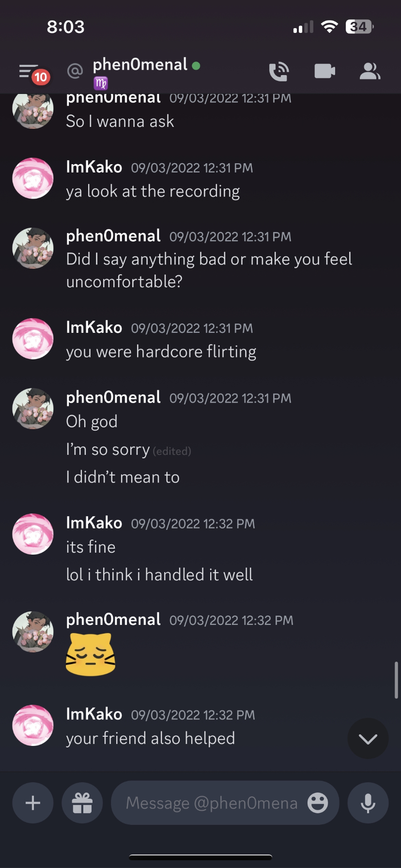The width and height of the screenshot is (401, 868).
Task: Click the chat scrollbar handle
Action: point(396,680)
